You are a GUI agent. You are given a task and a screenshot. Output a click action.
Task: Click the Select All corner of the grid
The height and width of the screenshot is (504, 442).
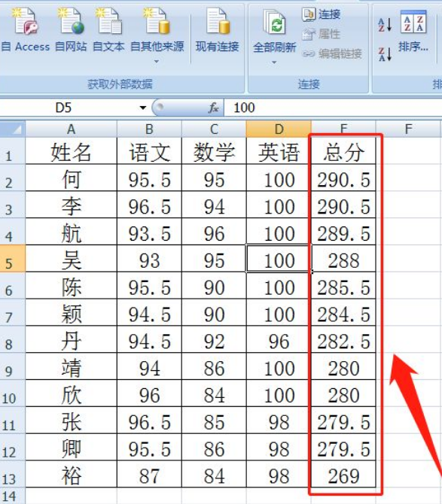(13, 129)
